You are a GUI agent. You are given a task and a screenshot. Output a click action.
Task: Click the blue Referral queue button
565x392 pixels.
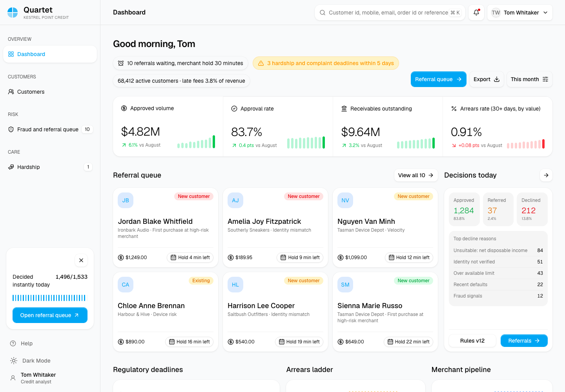tap(438, 79)
